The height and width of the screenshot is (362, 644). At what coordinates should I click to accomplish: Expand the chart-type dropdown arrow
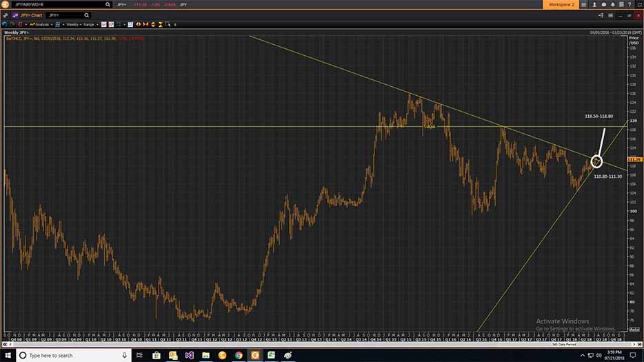pyautogui.click(x=26, y=25)
